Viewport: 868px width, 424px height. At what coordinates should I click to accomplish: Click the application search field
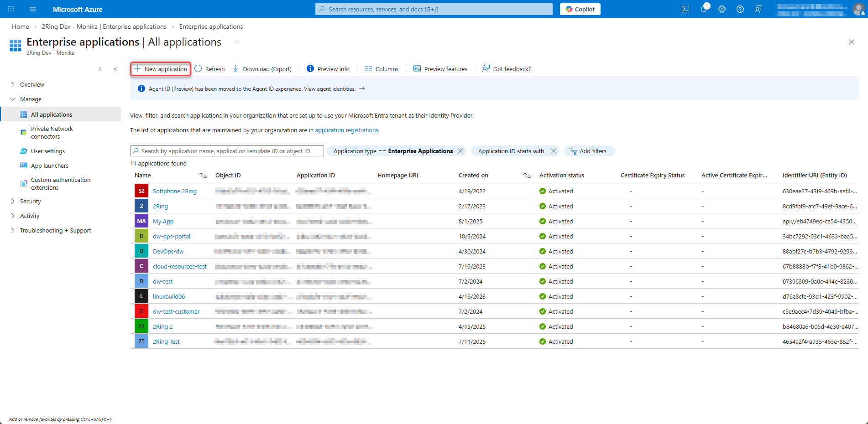pos(227,151)
